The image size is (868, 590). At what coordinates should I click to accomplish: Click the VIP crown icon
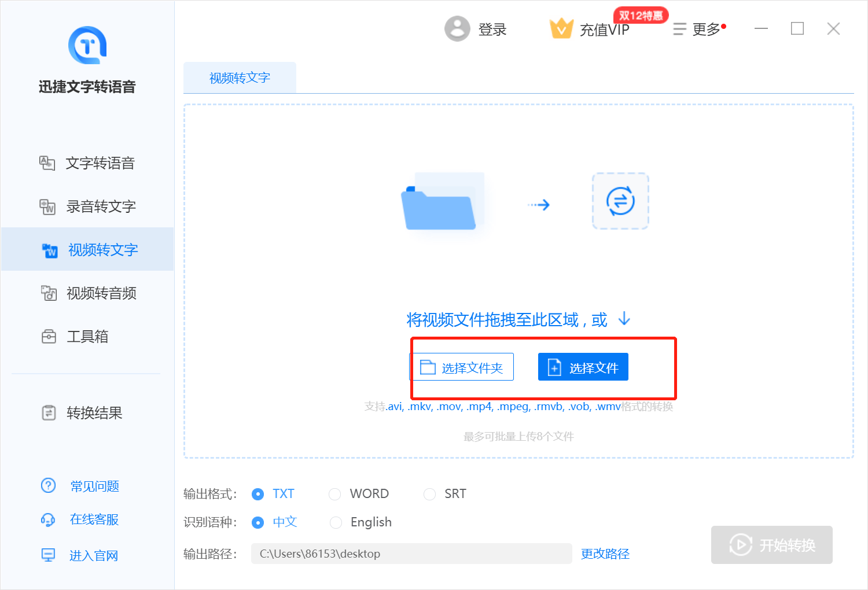561,28
